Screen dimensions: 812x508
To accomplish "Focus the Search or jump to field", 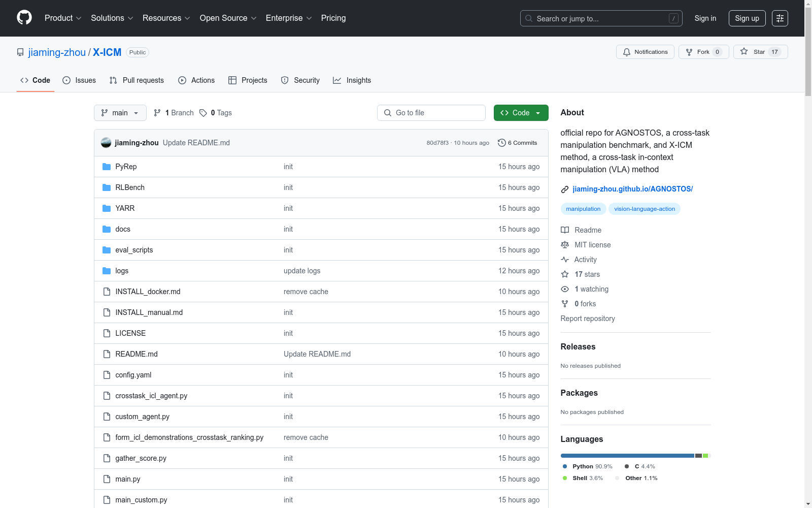I will [601, 19].
